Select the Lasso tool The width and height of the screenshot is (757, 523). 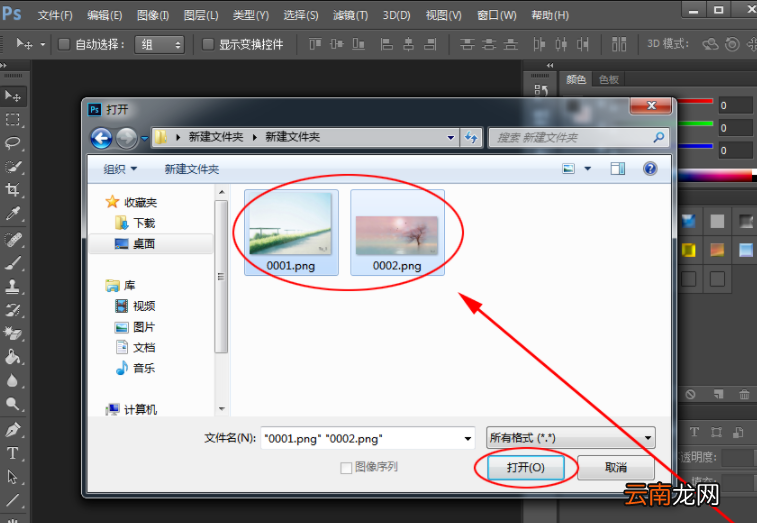(x=13, y=143)
